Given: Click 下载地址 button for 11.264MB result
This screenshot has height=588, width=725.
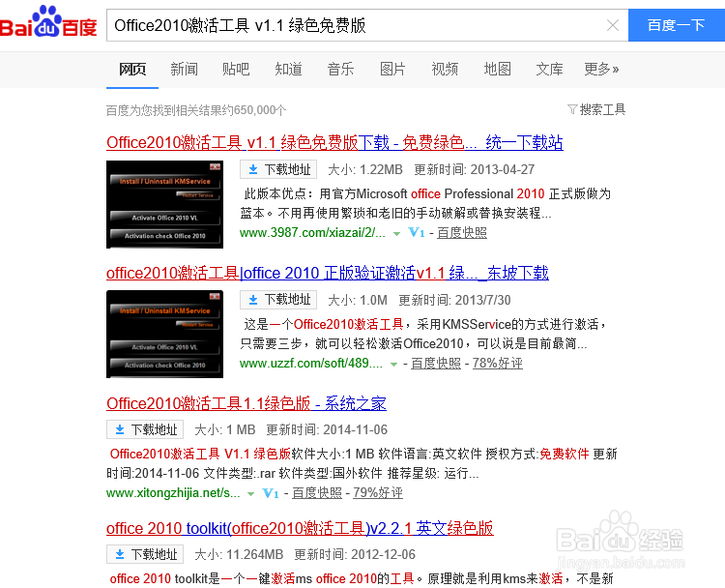Looking at the screenshot, I should click(145, 554).
